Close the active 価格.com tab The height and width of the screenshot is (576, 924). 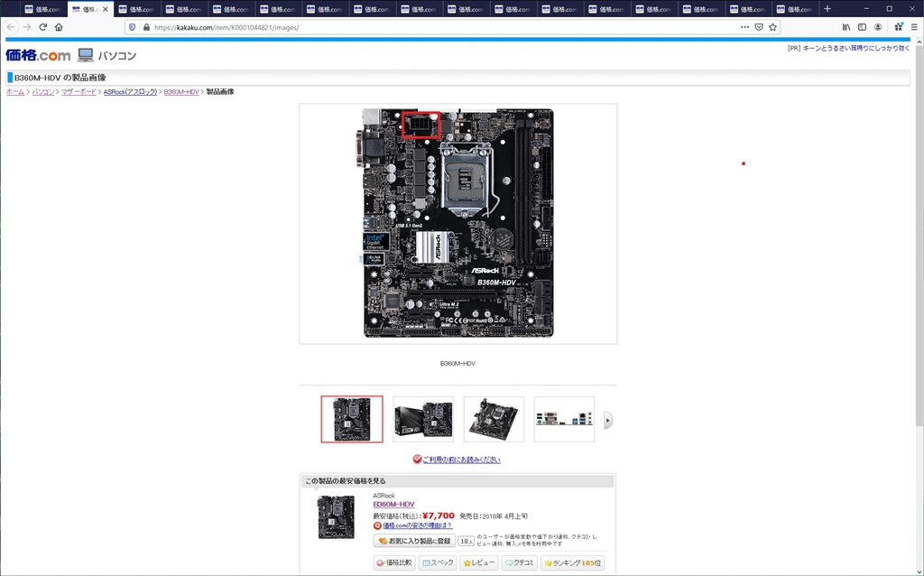(106, 9)
